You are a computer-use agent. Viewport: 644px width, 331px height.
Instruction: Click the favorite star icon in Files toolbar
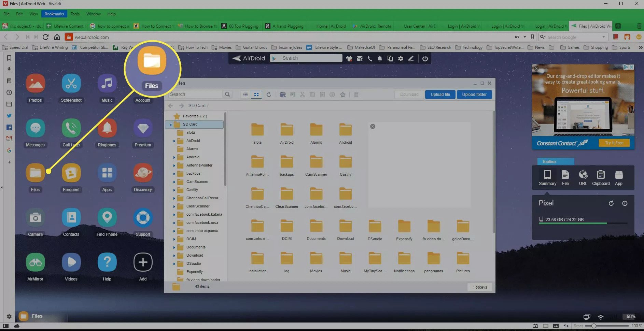pyautogui.click(x=343, y=95)
